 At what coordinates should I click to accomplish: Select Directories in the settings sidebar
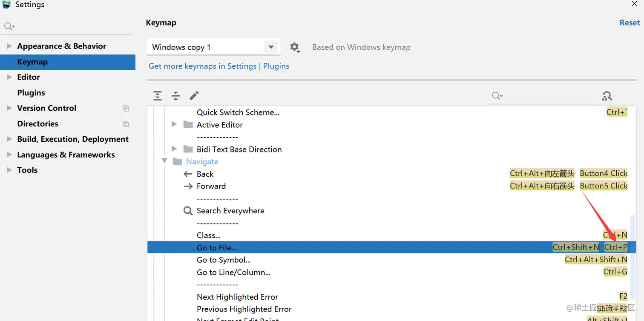pos(37,124)
